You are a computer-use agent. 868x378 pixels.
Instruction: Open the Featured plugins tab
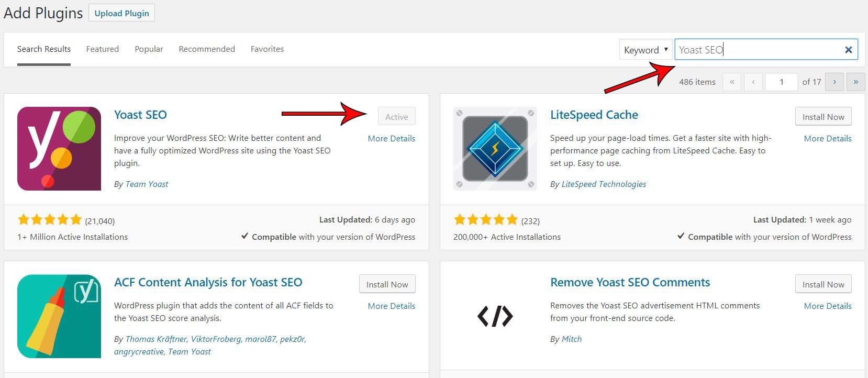tap(103, 49)
